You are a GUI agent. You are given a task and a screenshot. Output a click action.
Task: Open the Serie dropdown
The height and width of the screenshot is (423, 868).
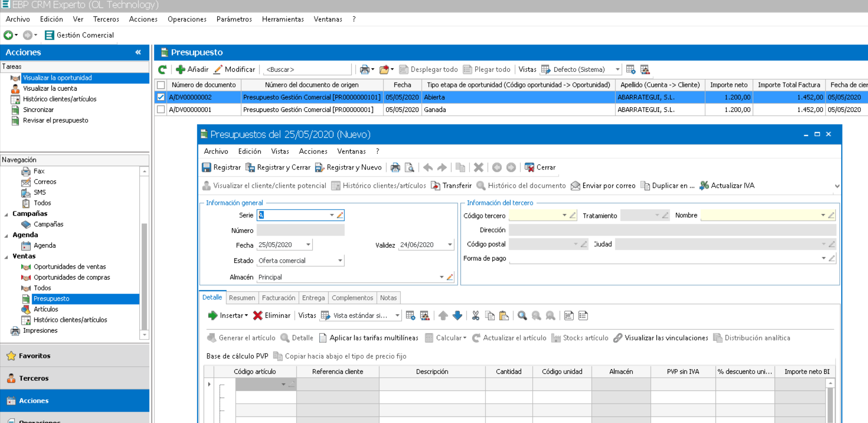(x=332, y=215)
